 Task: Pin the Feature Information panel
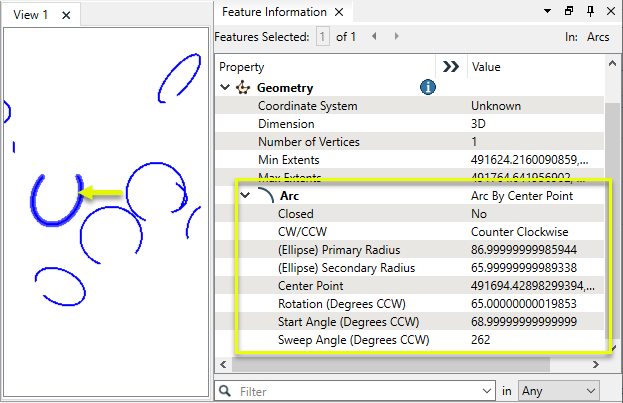(x=589, y=12)
